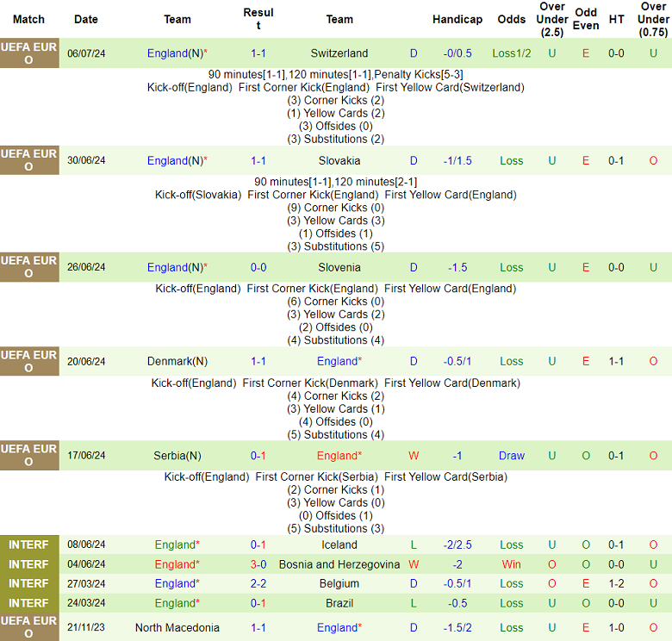Open the Denmark(N) team link
The width and height of the screenshot is (672, 641).
(x=177, y=361)
